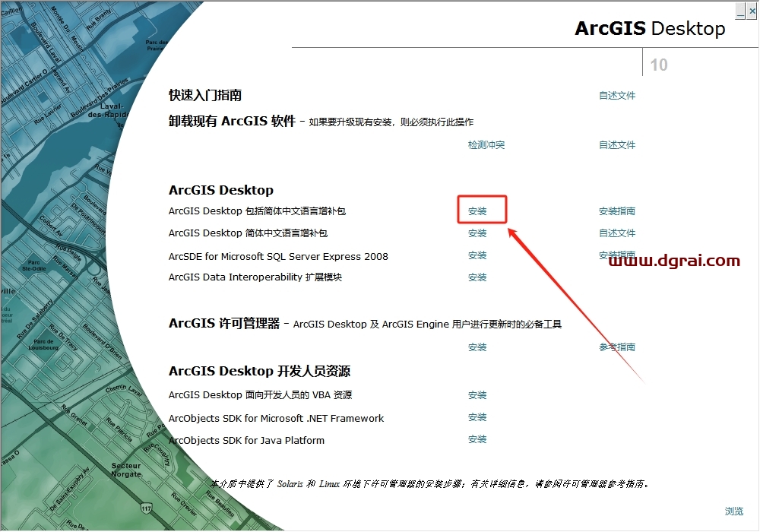This screenshot has width=760, height=532.
Task: Click 卸载现有 ArcGIS 软件 heading
Action: click(x=232, y=121)
